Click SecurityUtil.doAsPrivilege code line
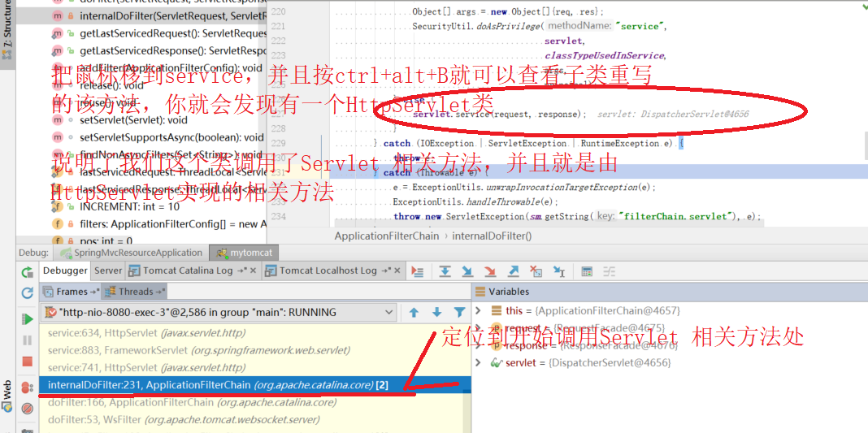 pos(540,26)
